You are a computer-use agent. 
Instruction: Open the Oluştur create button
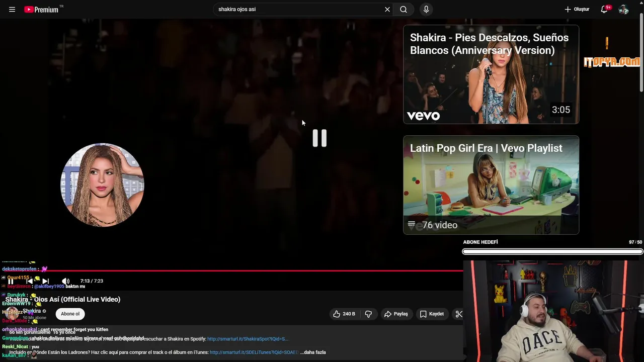pos(577,10)
